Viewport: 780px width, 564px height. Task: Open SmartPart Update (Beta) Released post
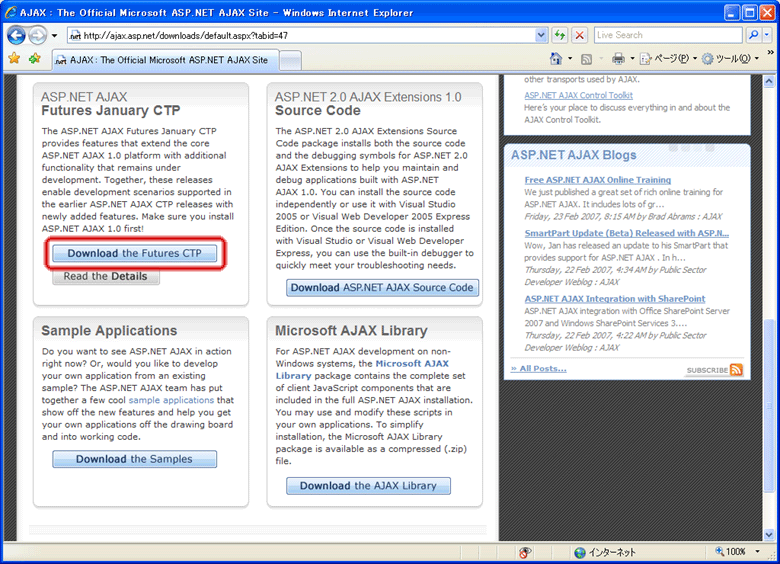pyautogui.click(x=627, y=233)
